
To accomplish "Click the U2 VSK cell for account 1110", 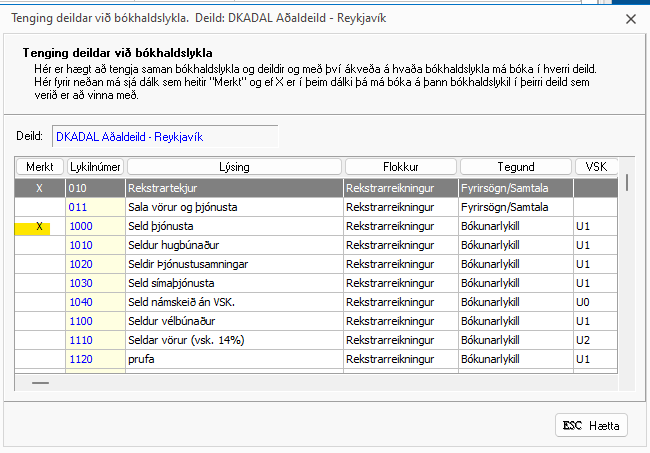I will tap(584, 340).
